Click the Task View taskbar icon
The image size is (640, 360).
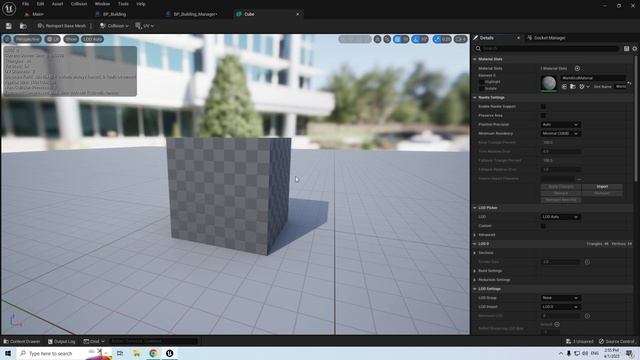click(x=120, y=353)
